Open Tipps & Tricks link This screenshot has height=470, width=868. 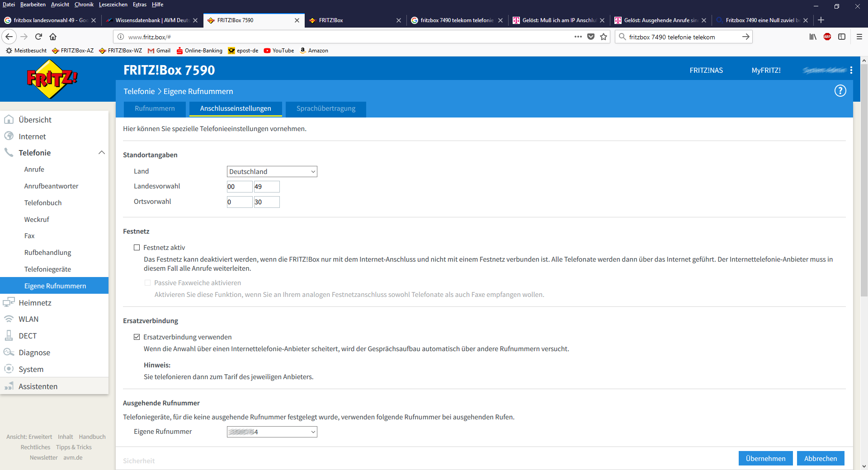(x=74, y=447)
